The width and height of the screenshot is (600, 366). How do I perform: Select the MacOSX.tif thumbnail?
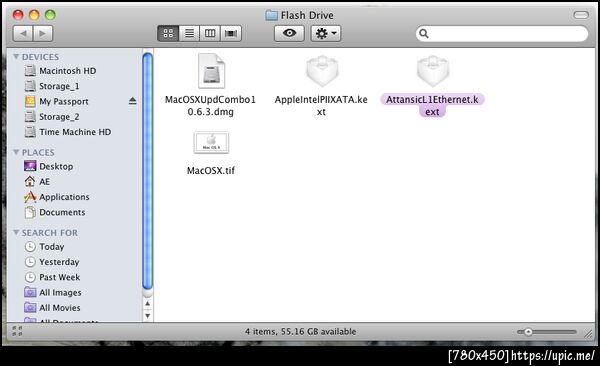pos(211,142)
